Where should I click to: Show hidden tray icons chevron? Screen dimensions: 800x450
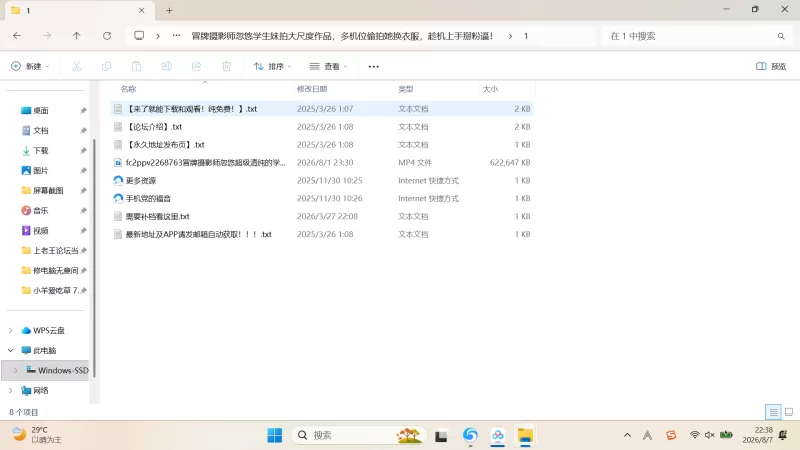[x=628, y=435]
